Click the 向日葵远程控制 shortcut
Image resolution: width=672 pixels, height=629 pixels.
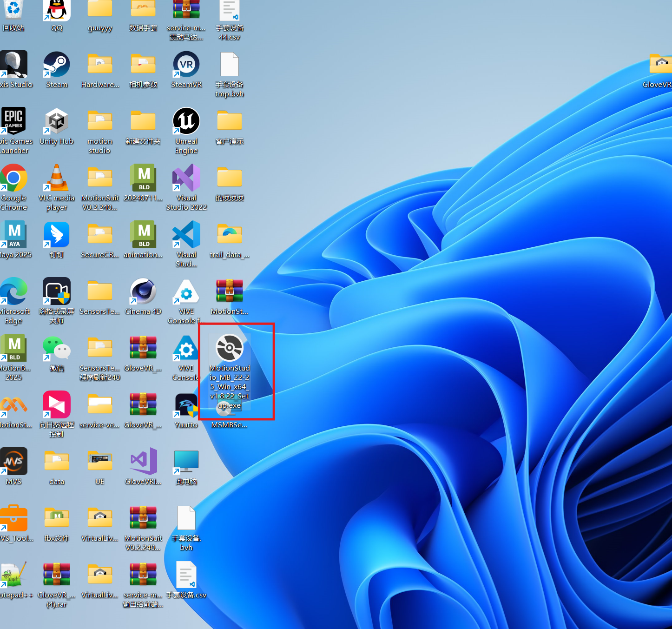point(57,405)
